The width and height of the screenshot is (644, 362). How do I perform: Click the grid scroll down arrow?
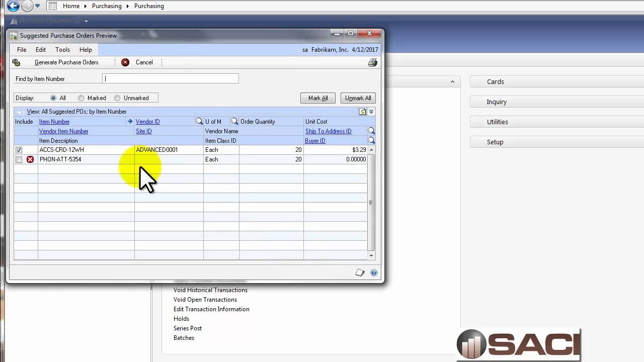[371, 255]
